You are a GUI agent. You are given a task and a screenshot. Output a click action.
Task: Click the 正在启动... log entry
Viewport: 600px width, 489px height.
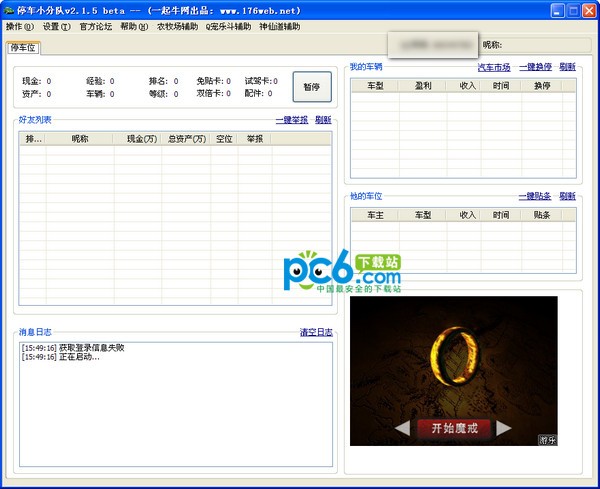(60, 357)
